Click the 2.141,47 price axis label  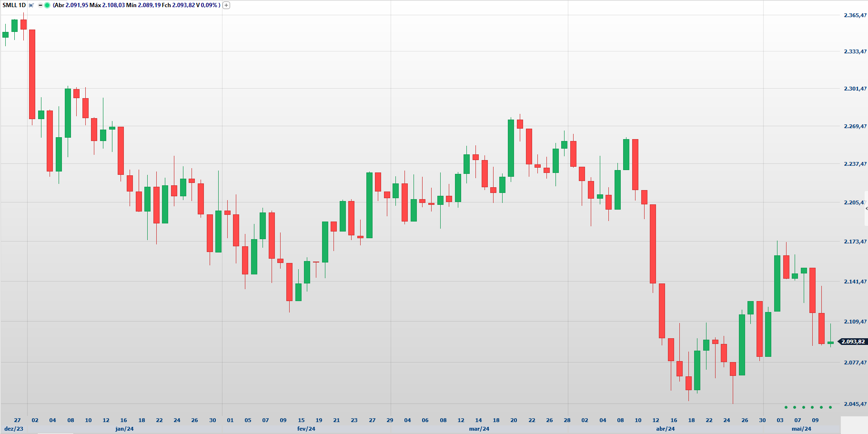[855, 282]
